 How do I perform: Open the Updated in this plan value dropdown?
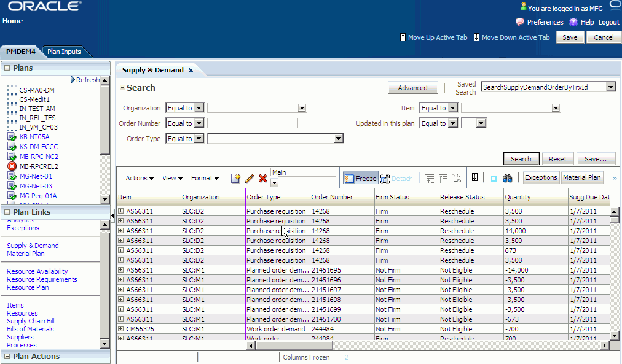[x=481, y=123]
